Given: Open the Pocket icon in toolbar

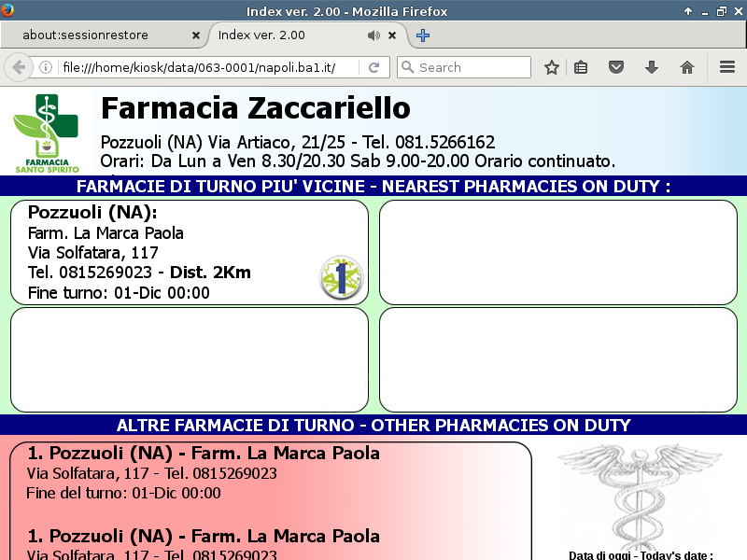Looking at the screenshot, I should pyautogui.click(x=616, y=67).
